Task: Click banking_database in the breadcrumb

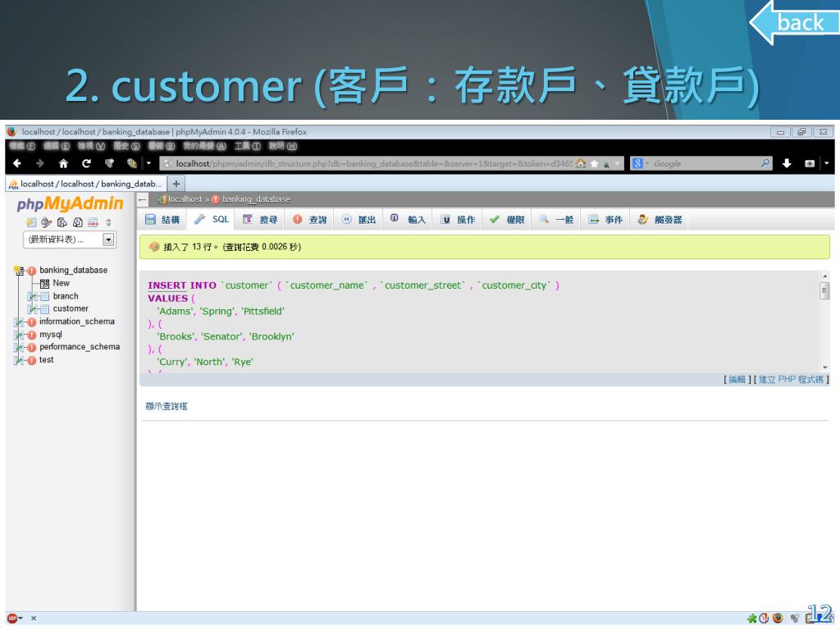Action: (256, 199)
